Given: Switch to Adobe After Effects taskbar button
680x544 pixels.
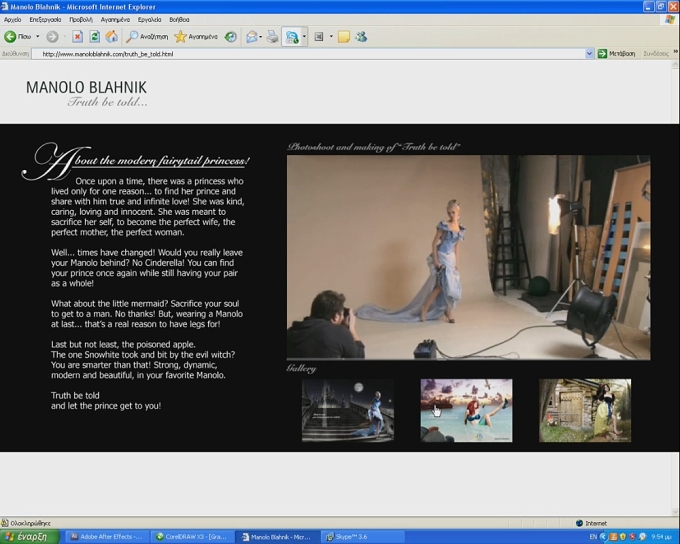Looking at the screenshot, I should [x=107, y=537].
